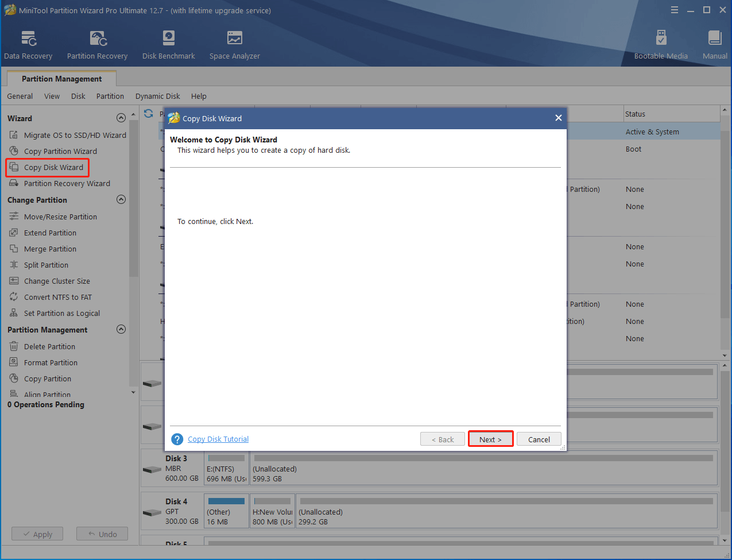Open the General menu

tap(20, 96)
